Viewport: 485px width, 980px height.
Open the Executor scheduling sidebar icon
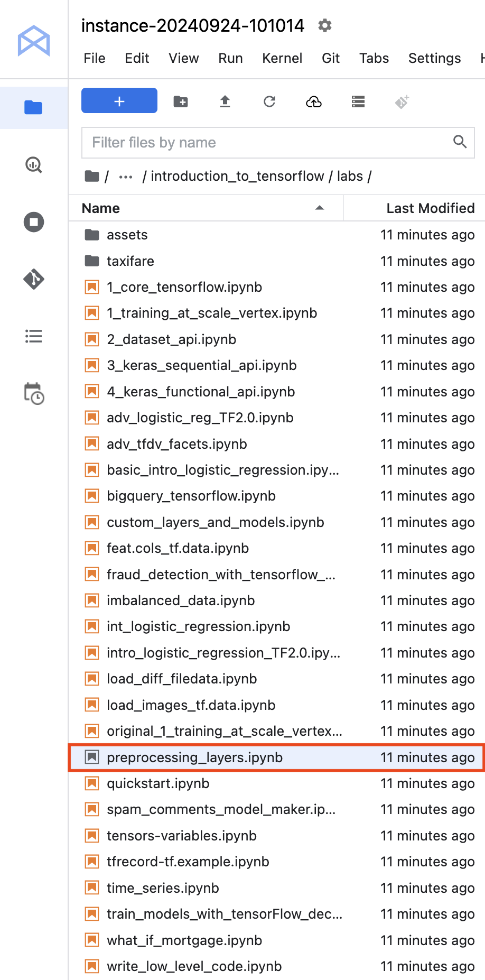point(34,394)
